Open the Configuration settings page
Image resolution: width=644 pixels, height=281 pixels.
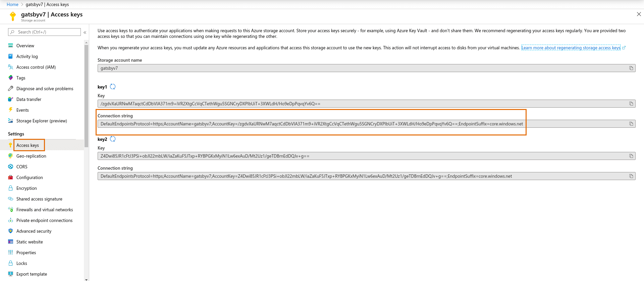[x=30, y=177]
